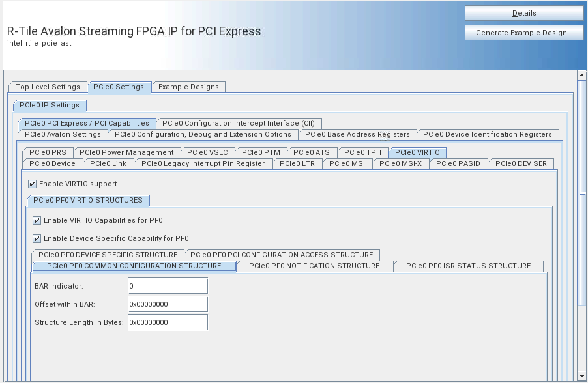Click the BAR Indicator input field
The height and width of the screenshot is (383, 588).
click(168, 286)
